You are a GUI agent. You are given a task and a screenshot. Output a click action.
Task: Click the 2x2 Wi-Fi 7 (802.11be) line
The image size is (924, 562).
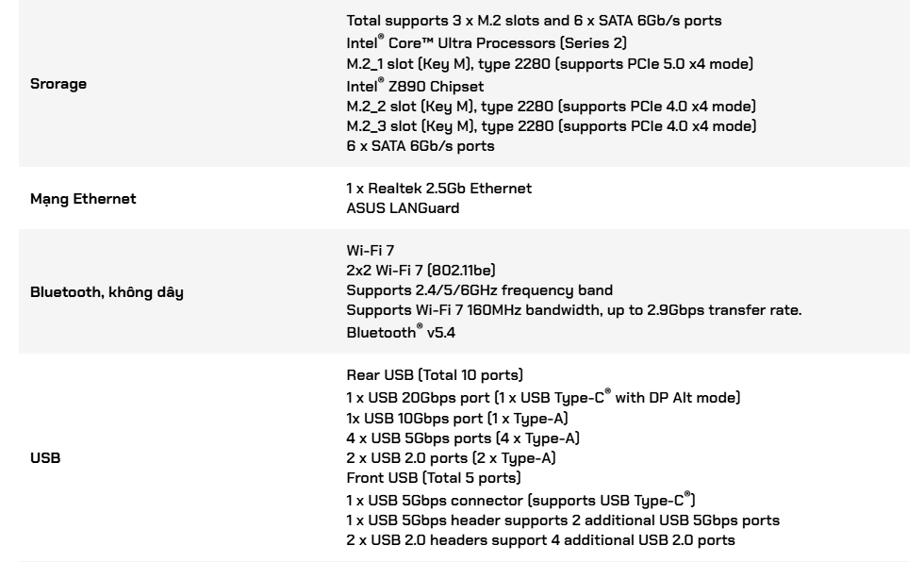click(x=421, y=271)
